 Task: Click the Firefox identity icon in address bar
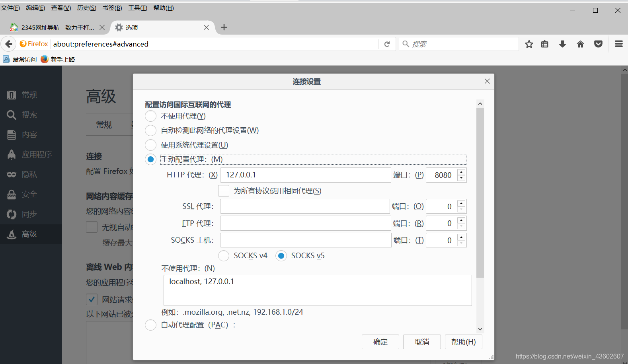tap(34, 44)
